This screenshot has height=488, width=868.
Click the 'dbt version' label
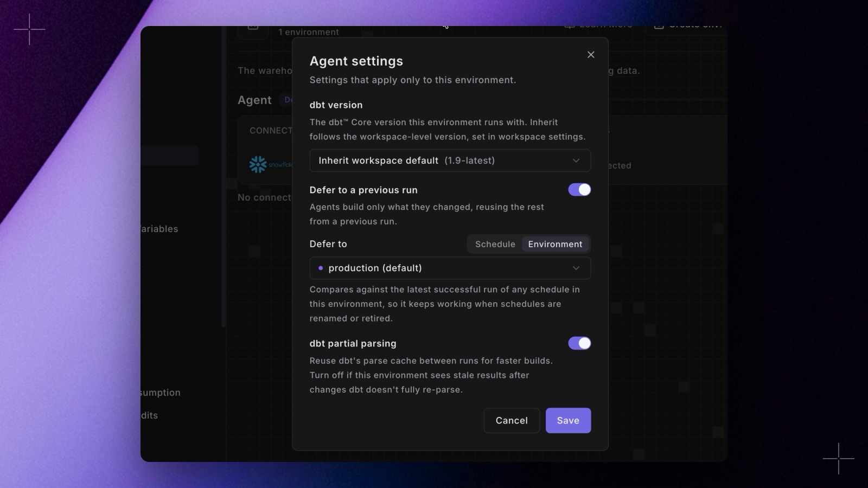[336, 105]
